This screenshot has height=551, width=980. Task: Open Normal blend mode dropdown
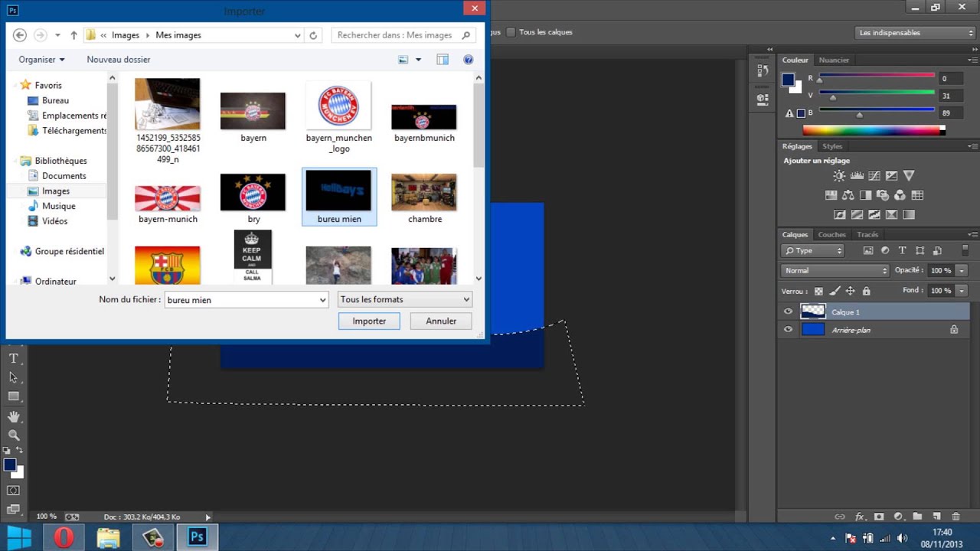[x=835, y=270]
